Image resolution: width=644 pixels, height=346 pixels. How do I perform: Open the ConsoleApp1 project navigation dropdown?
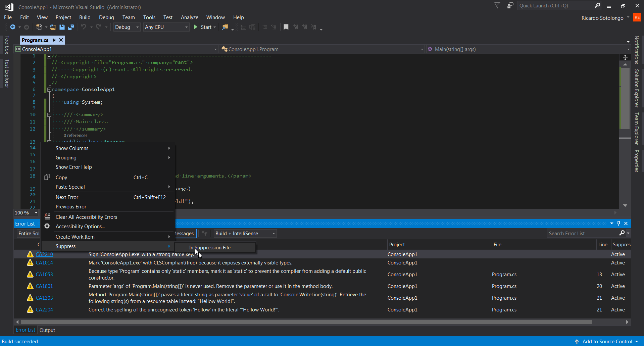(116, 49)
